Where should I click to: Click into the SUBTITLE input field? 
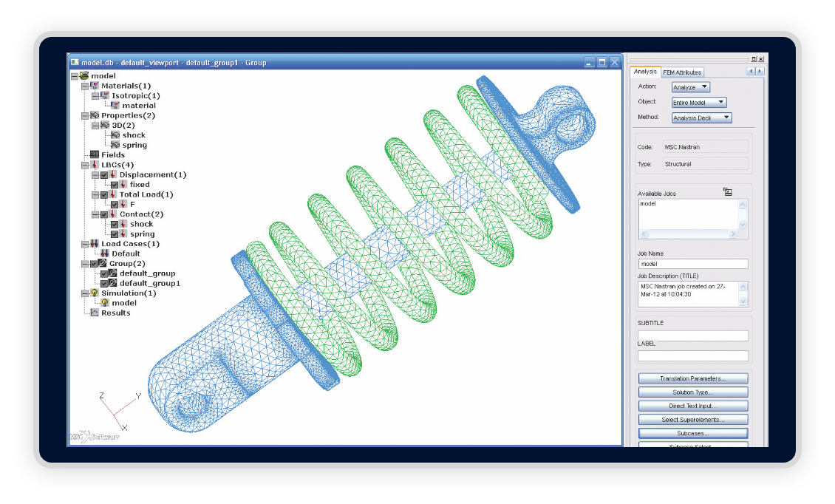coord(693,336)
